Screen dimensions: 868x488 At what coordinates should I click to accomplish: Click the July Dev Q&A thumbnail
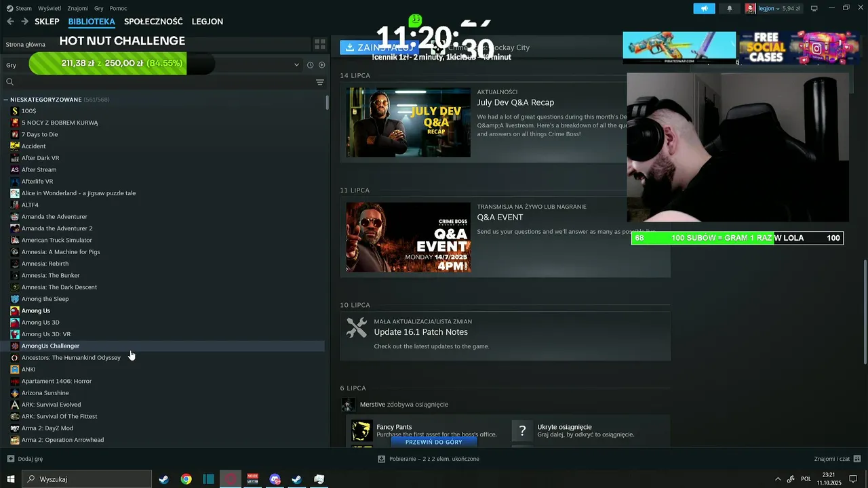pyautogui.click(x=408, y=123)
